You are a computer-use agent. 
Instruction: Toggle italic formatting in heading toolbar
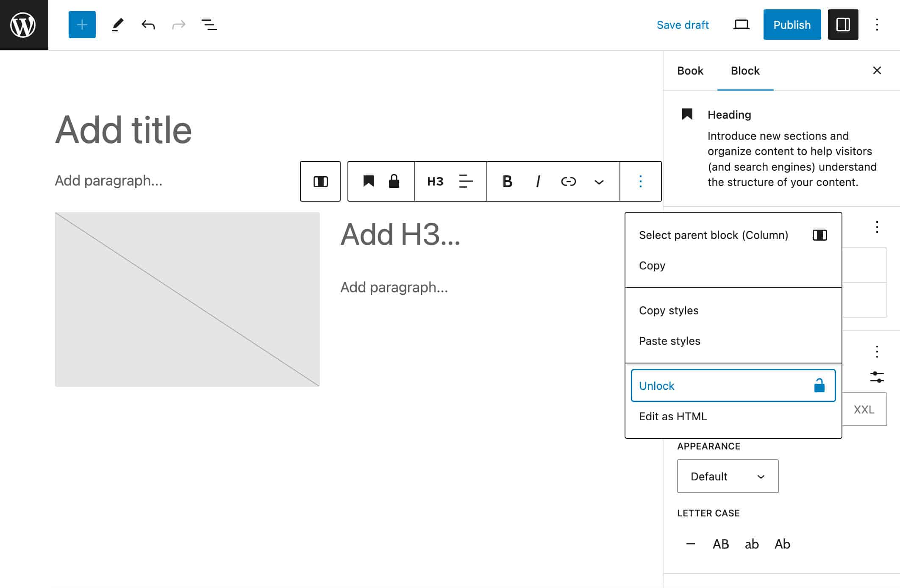tap(538, 181)
